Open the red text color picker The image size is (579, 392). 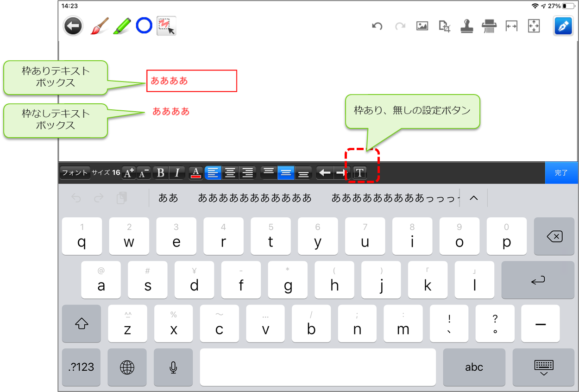point(196,173)
